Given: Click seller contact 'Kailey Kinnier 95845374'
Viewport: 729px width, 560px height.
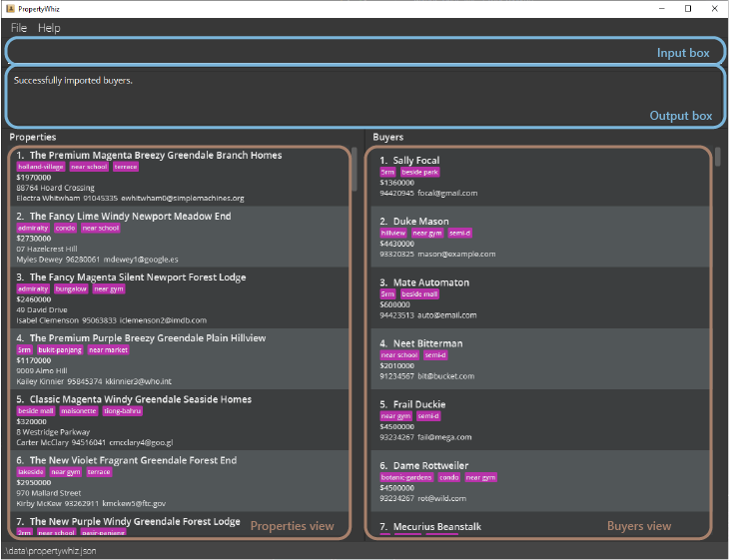Looking at the screenshot, I should 59,381.
